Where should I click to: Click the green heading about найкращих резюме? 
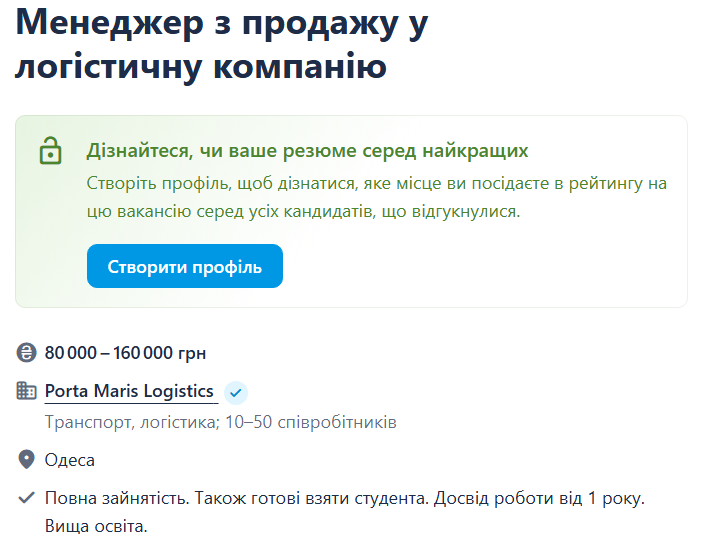coord(307,151)
